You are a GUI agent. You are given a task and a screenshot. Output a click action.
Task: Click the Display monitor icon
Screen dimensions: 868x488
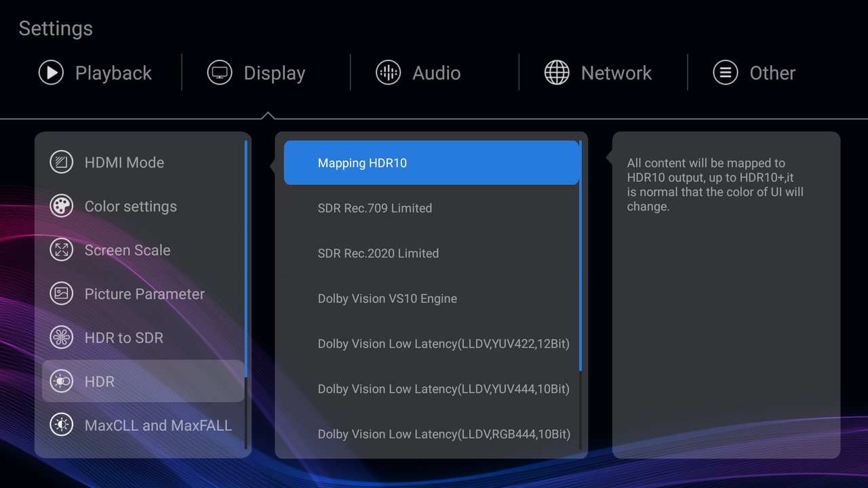[x=220, y=73]
